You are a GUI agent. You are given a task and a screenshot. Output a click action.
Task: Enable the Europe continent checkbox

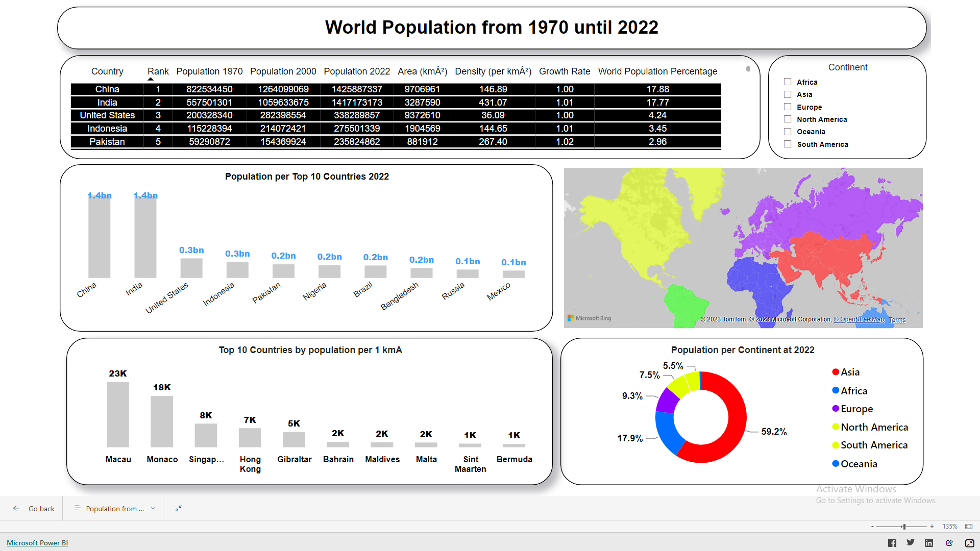788,107
